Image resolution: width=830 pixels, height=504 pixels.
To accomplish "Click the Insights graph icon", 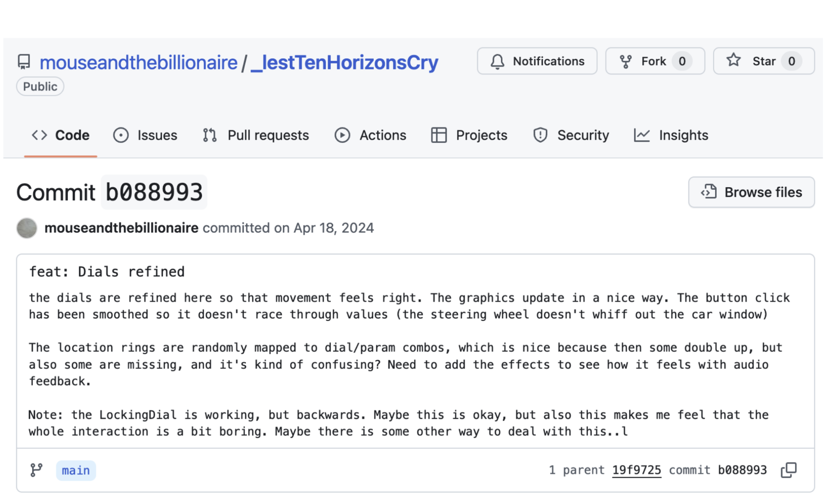I will [x=641, y=135].
